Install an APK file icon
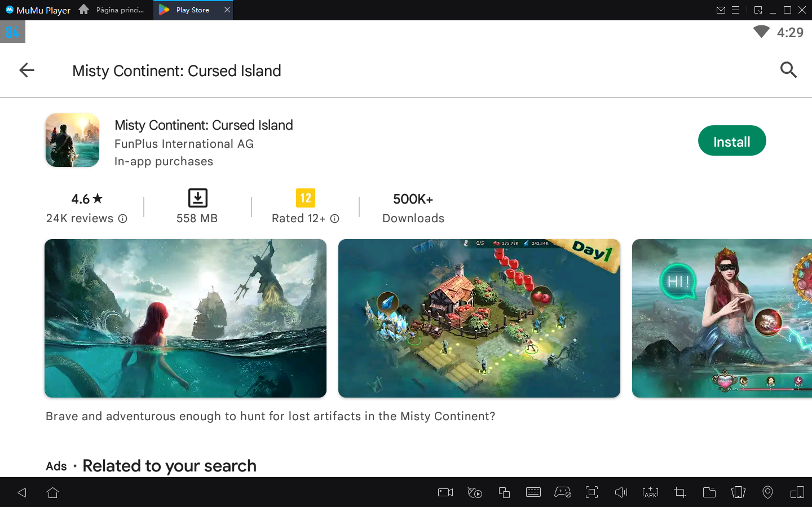This screenshot has height=507, width=812. tap(650, 492)
